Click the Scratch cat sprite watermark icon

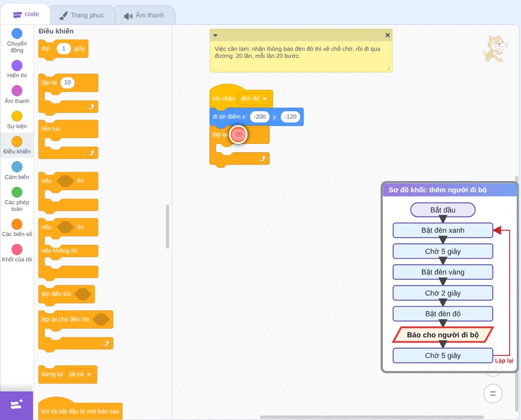[495, 49]
